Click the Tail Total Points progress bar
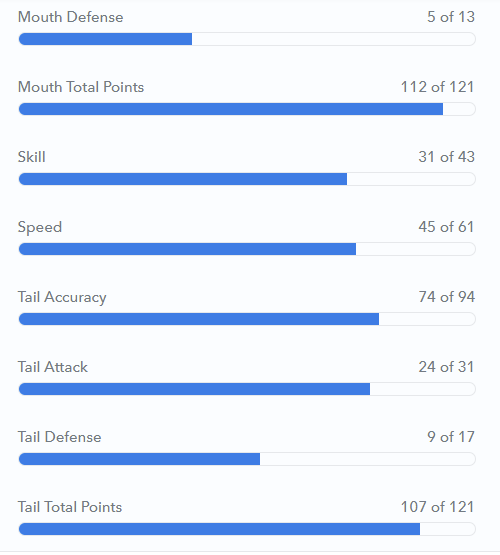 point(247,529)
